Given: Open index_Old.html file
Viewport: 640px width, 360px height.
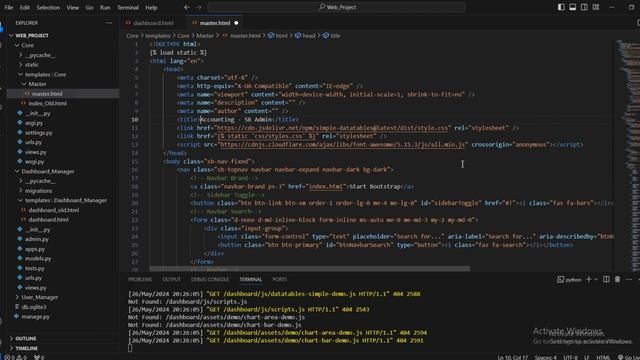Looking at the screenshot, I should point(47,103).
